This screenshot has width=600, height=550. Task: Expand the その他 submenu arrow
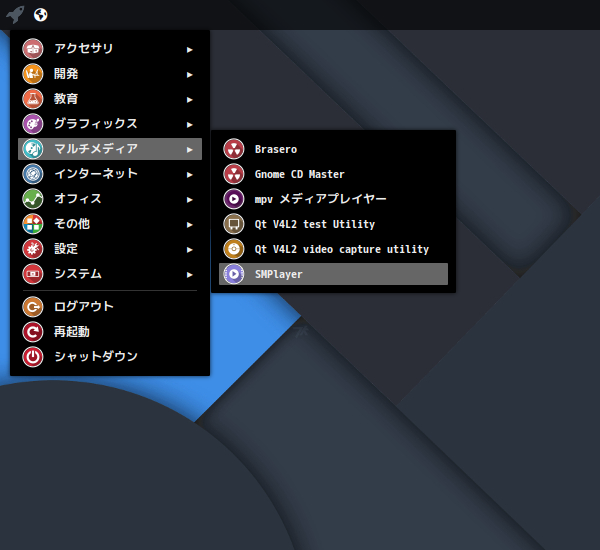click(189, 225)
